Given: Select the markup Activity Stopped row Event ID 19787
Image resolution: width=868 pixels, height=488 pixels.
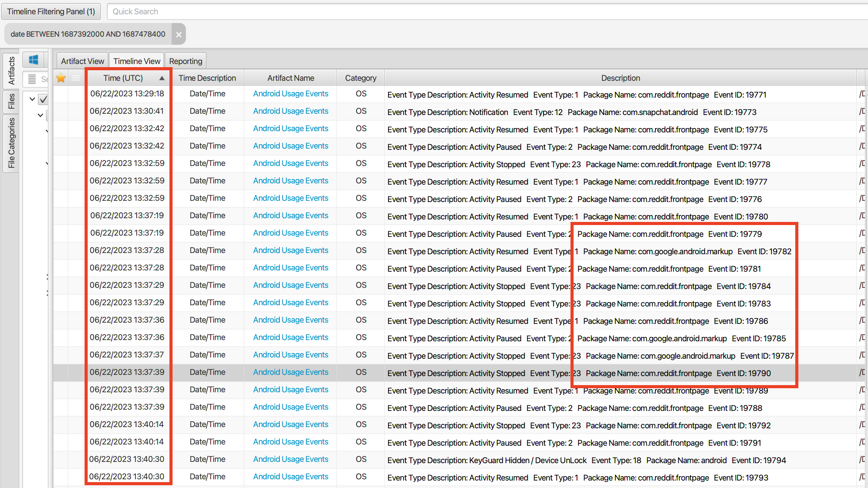Looking at the screenshot, I should click(591, 356).
